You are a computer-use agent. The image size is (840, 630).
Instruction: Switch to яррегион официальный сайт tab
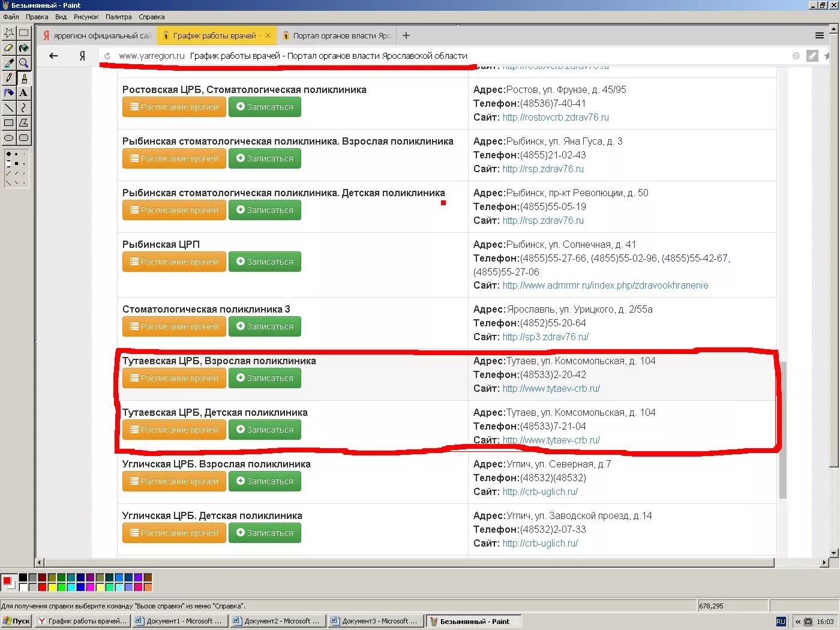point(98,35)
